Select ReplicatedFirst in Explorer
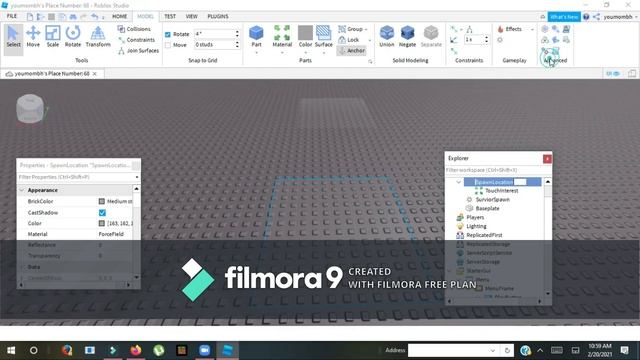The height and width of the screenshot is (360, 640). (480, 235)
